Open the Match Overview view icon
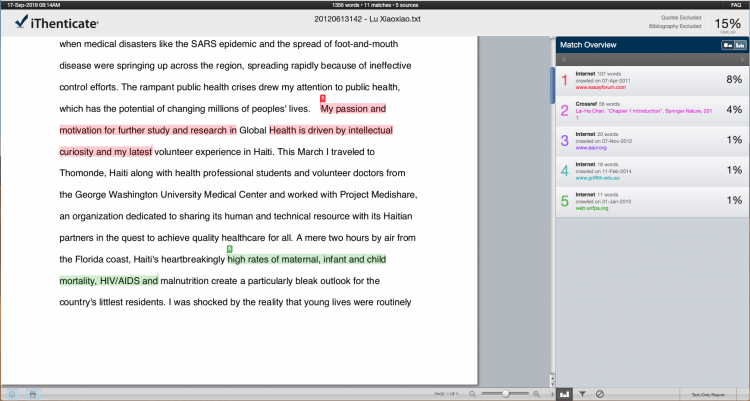 (564, 394)
